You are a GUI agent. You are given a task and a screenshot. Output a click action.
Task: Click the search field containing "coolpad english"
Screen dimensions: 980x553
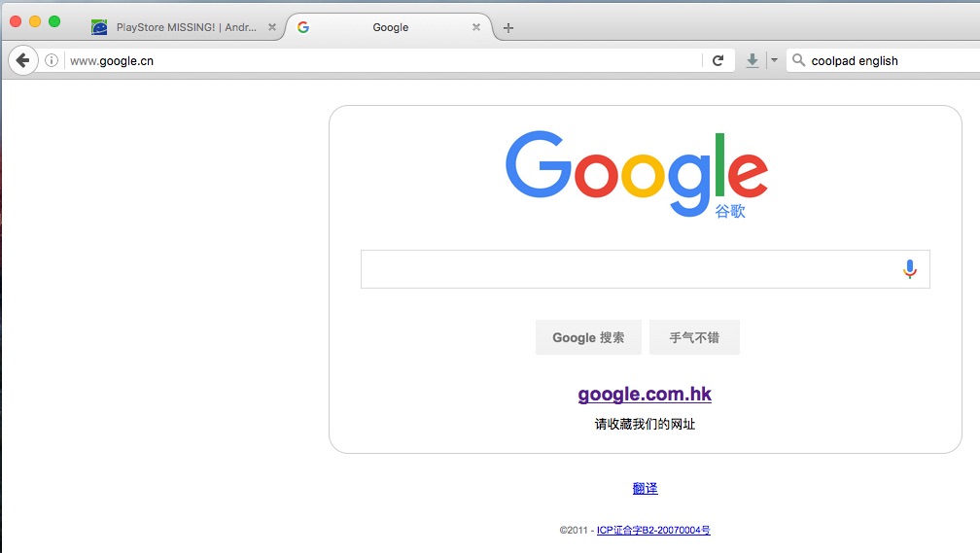885,60
